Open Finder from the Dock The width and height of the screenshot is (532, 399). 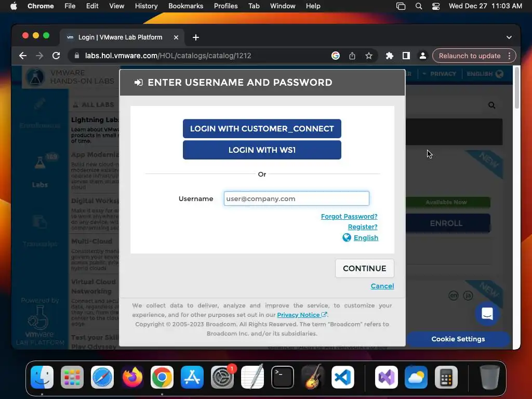[42, 377]
